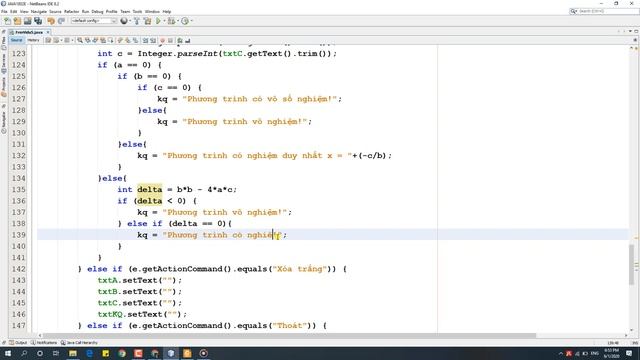Open the Run Project dropdown arrow
This screenshot has height=360, width=640.
pos(164,21)
